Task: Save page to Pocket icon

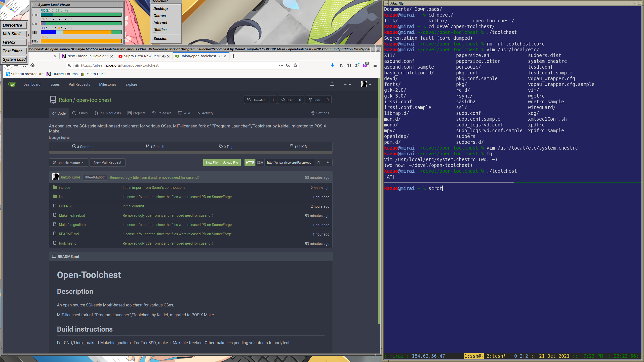Action: (x=288, y=65)
